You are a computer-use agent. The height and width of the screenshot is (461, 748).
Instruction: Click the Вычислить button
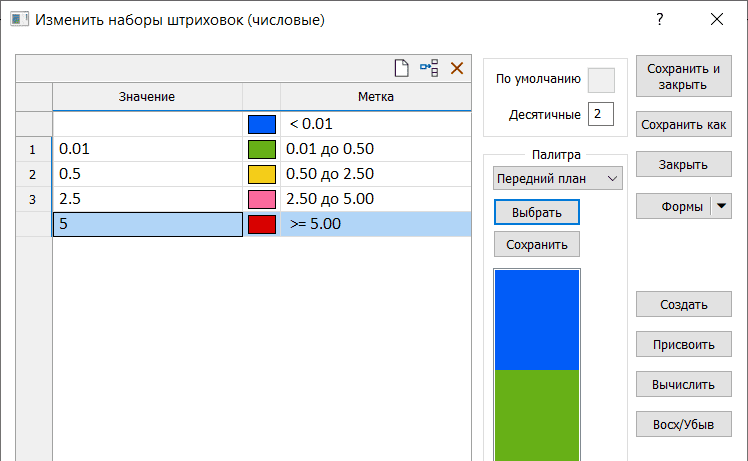(684, 385)
